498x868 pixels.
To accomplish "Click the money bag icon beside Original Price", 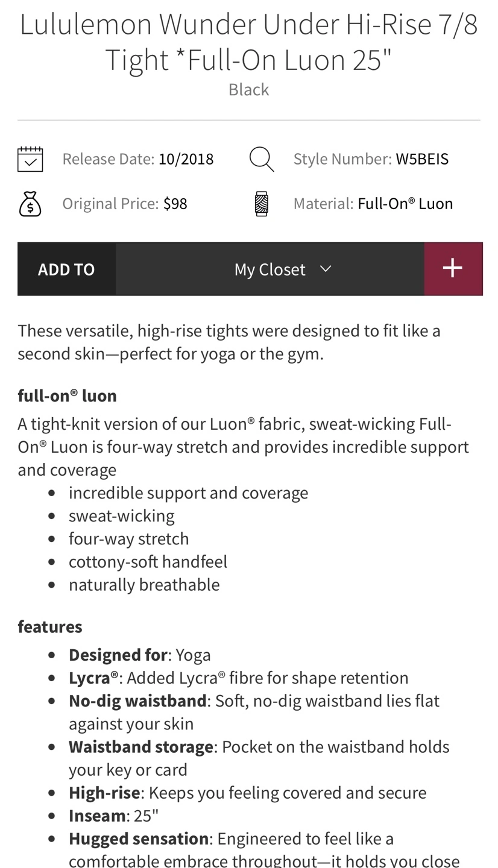I will [x=30, y=204].
